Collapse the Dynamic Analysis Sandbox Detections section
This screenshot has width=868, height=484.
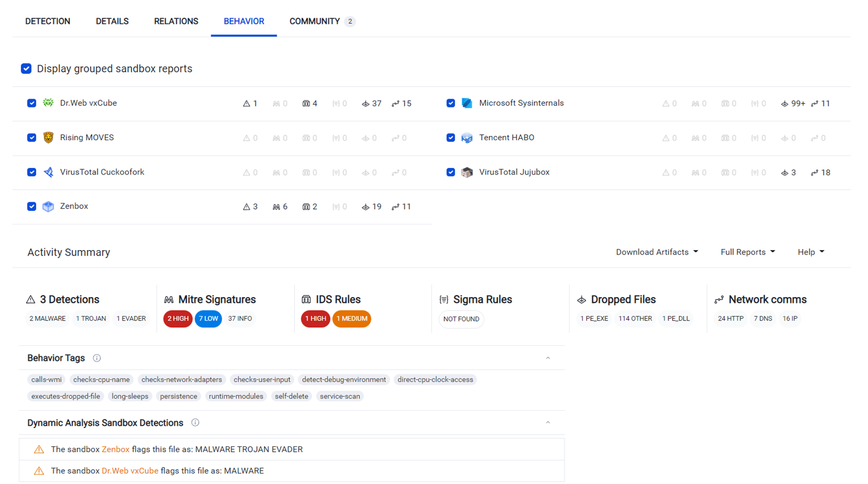pos(548,422)
